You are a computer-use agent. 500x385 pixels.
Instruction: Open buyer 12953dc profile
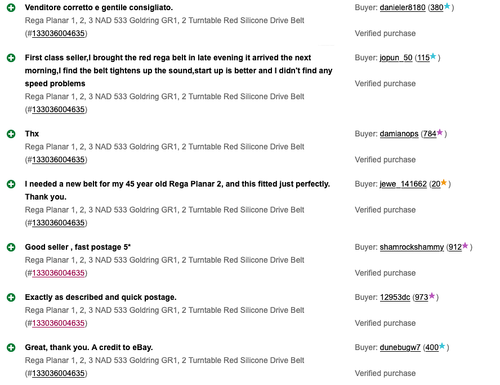395,297
